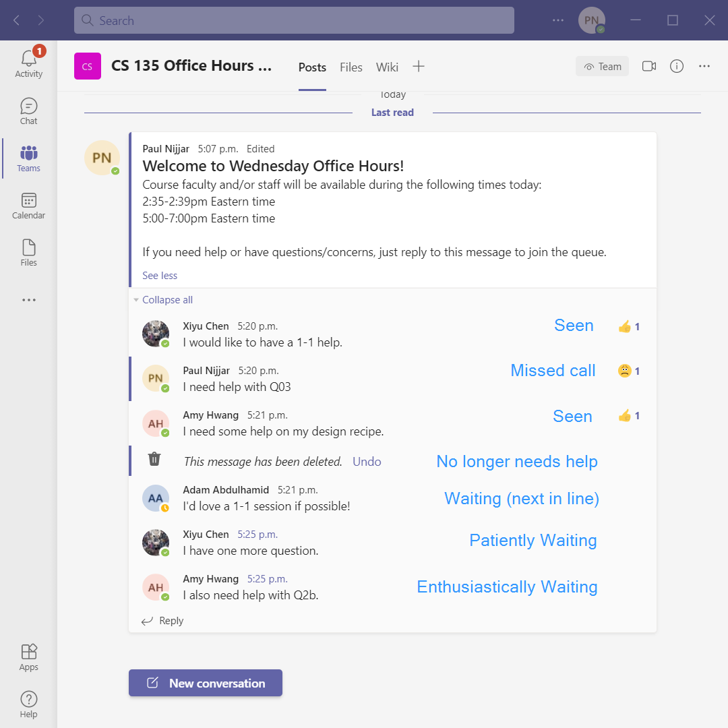Add a new tab with plus icon

pos(419,66)
